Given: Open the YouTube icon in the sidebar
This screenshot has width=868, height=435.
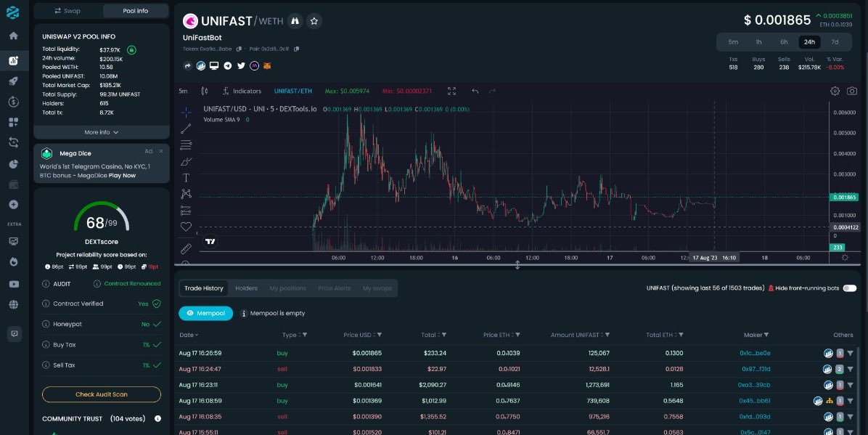Looking at the screenshot, I should pyautogui.click(x=13, y=284).
